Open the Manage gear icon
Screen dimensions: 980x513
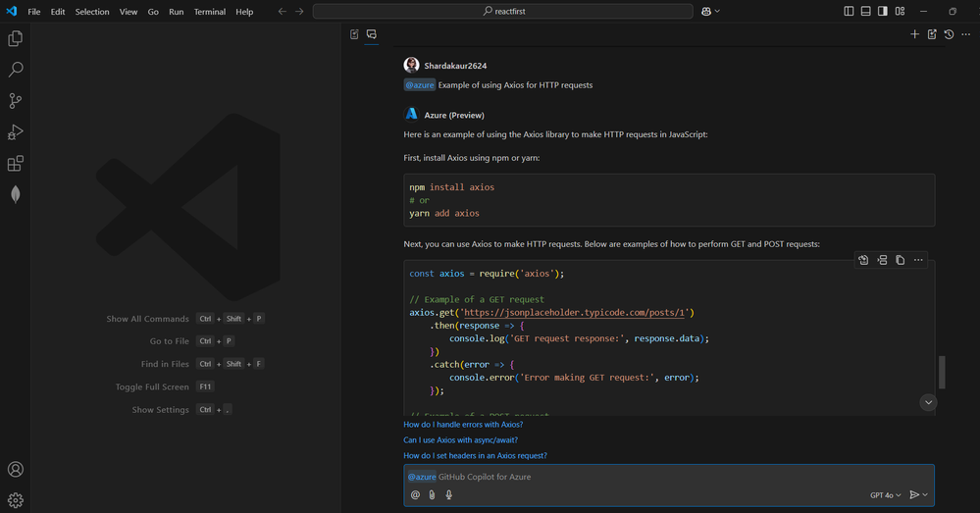16,500
